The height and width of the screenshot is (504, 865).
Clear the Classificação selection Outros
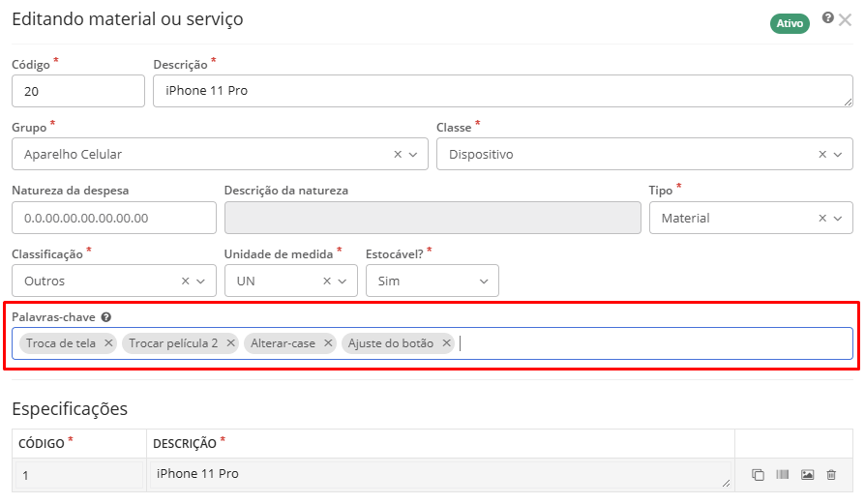point(186,282)
